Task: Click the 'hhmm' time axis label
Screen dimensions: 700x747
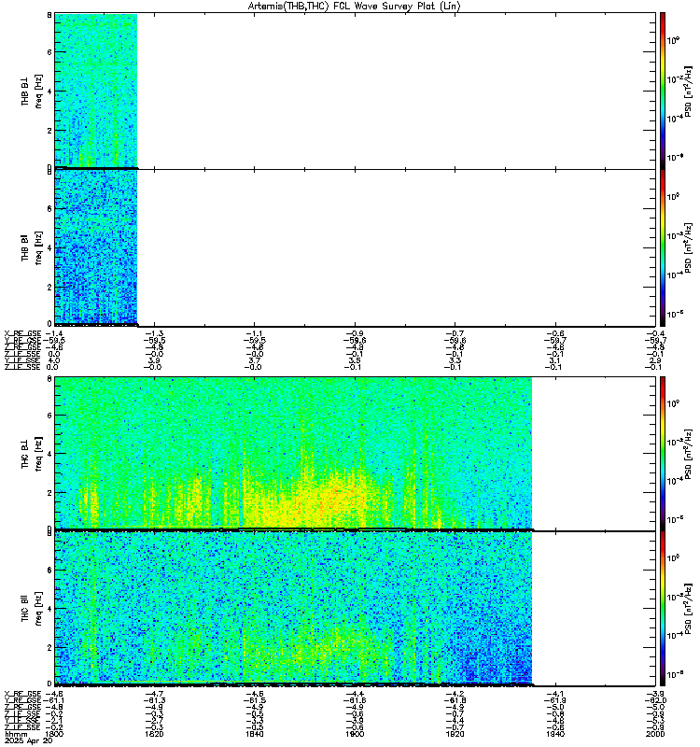Action: click(x=15, y=735)
